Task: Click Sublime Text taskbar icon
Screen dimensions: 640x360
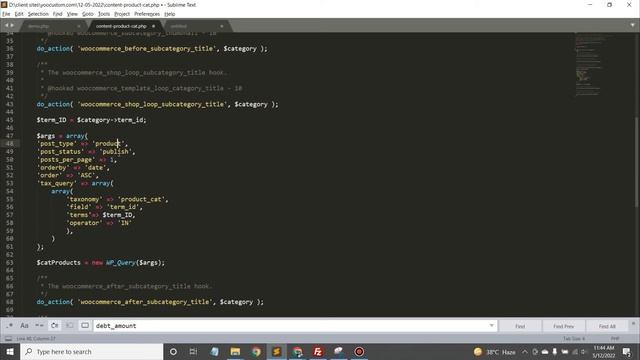Action: coord(277,351)
